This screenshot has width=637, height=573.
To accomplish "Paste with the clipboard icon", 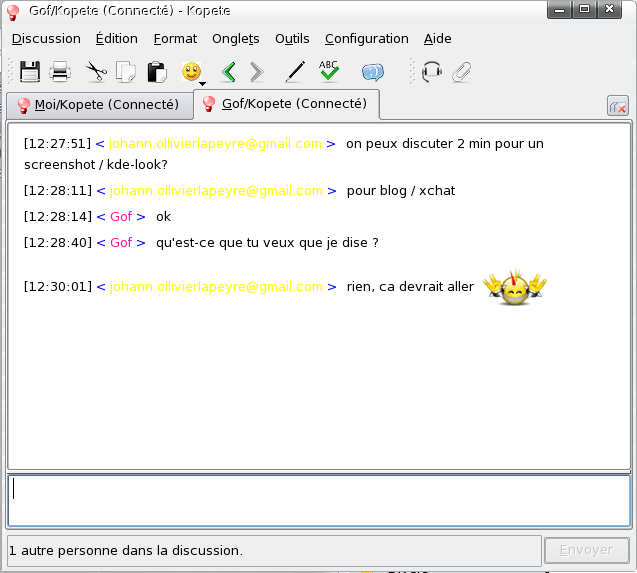I will tap(157, 72).
